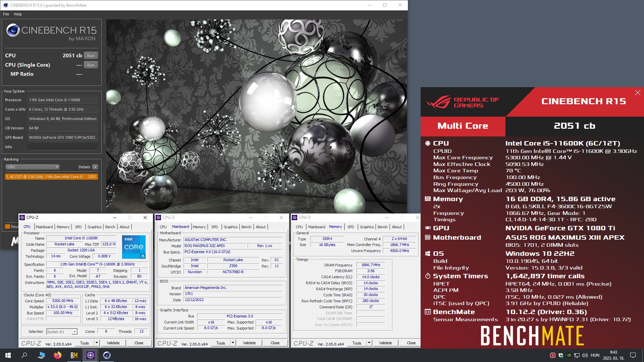Click Validate in Memory CPU-Z window
This screenshot has height=362, width=644.
pyautogui.click(x=385, y=343)
